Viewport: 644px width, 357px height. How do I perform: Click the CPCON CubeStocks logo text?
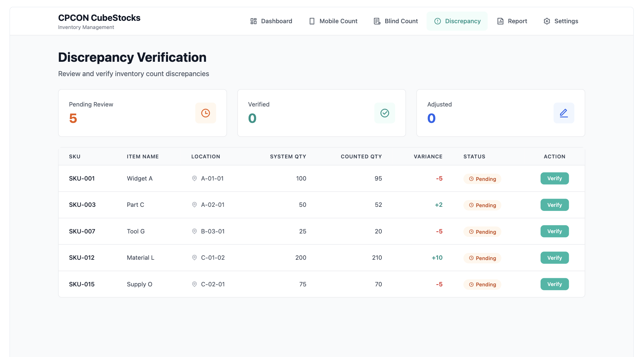coord(99,17)
